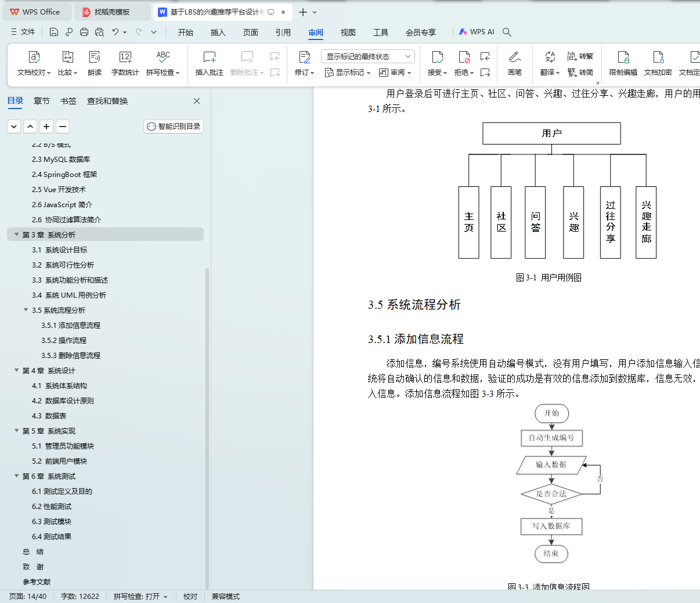Screen dimensions: 700x603
Task: Click the print preview icon
Action: pyautogui.click(x=99, y=32)
